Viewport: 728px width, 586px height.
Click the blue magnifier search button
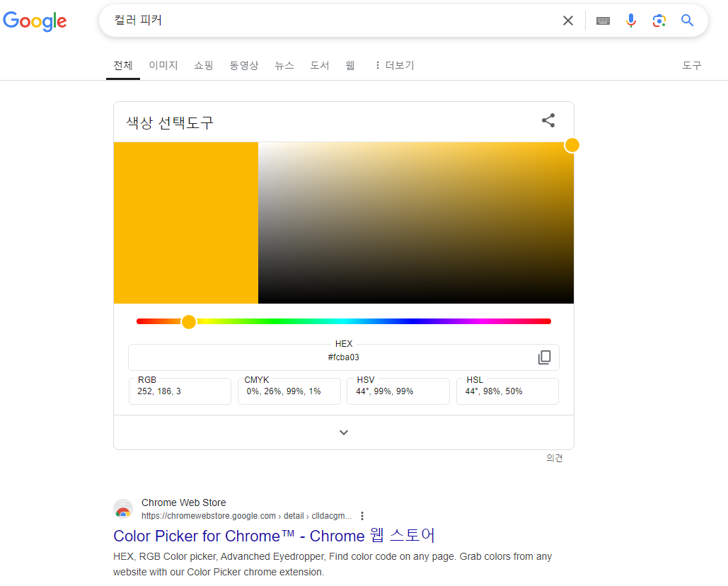[x=687, y=21]
